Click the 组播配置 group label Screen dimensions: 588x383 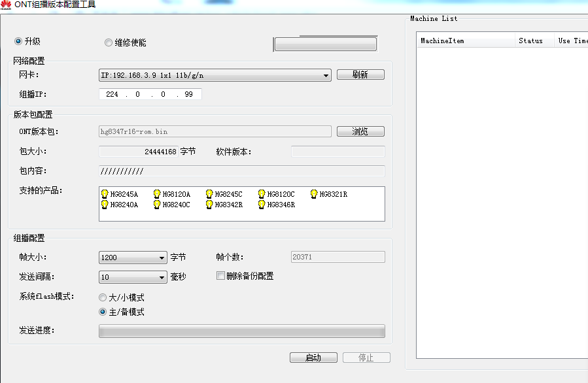29,238
